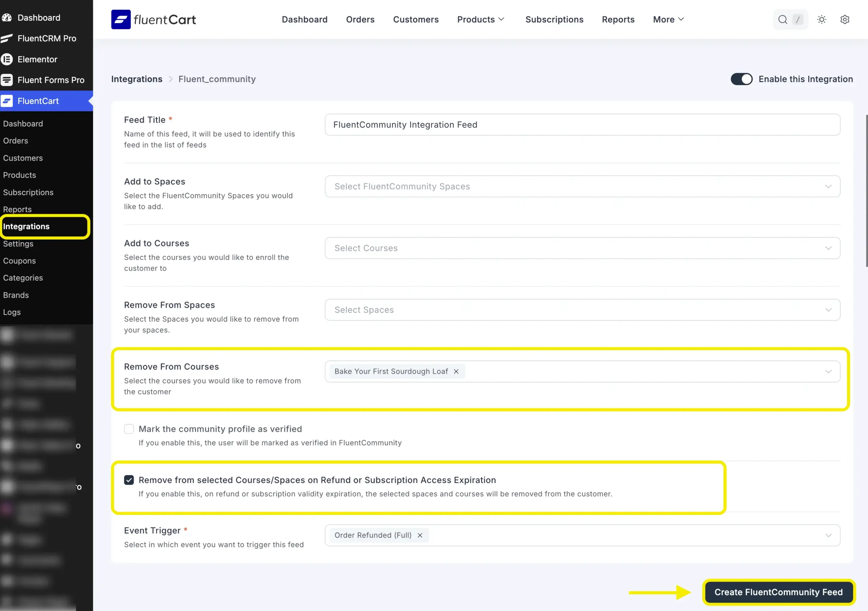The height and width of the screenshot is (611, 868).
Task: Open settings gear icon in top bar
Action: (845, 19)
